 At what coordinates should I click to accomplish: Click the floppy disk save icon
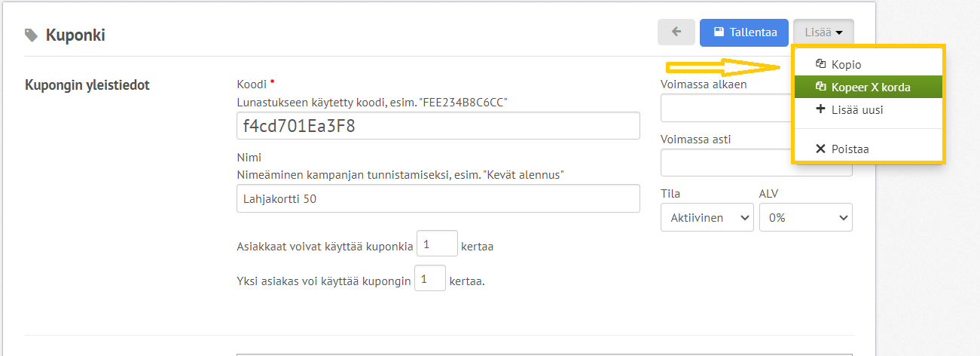[x=719, y=32]
